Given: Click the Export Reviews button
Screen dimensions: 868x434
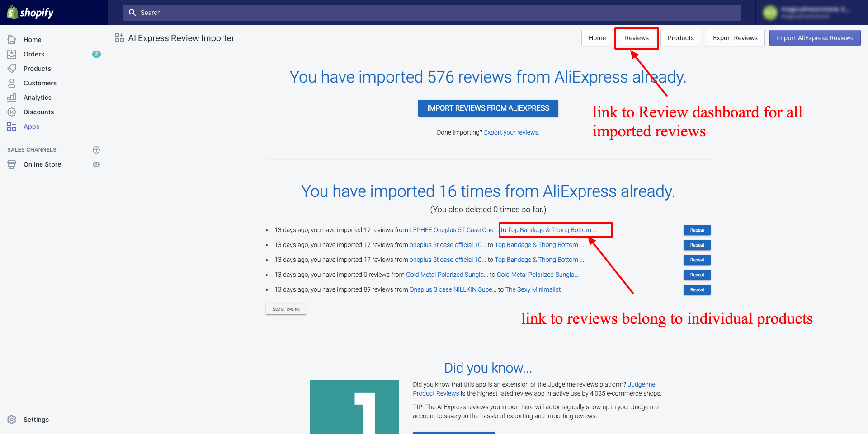Looking at the screenshot, I should click(735, 38).
